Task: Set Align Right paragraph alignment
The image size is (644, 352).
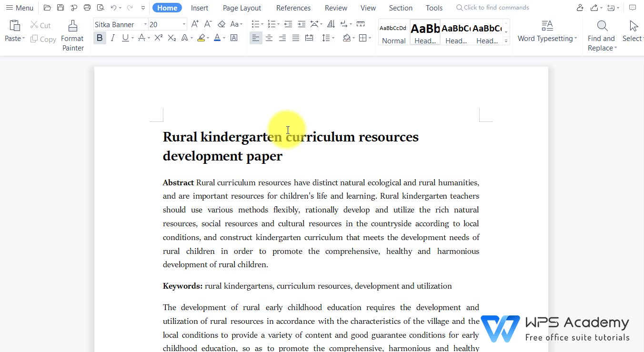Action: pyautogui.click(x=282, y=38)
